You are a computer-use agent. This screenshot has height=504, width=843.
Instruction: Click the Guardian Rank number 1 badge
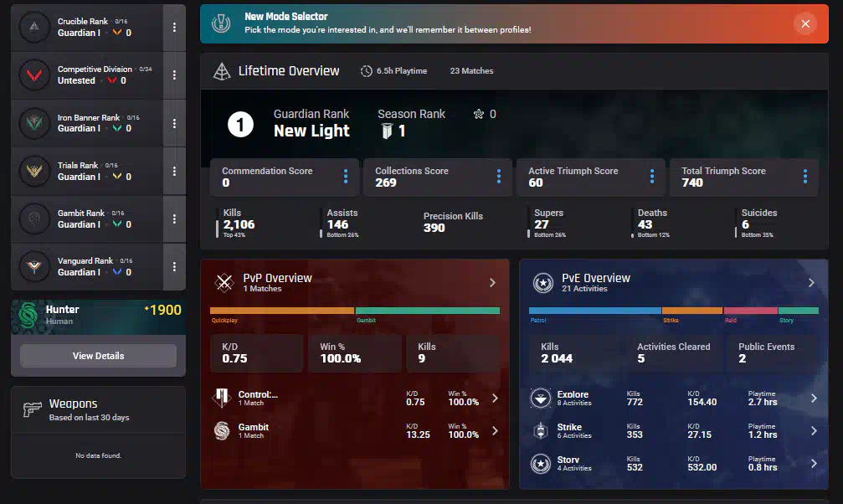(240, 125)
